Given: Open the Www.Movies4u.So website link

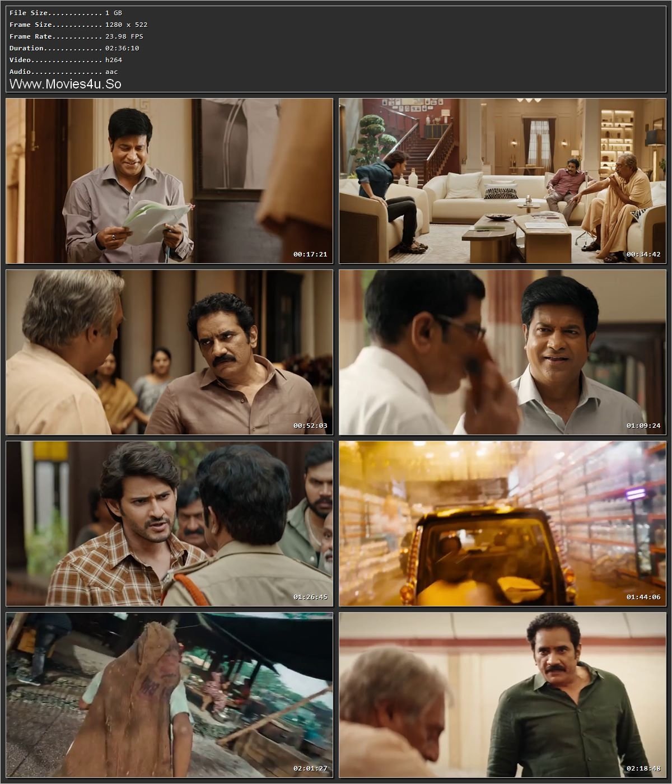Looking at the screenshot, I should (66, 84).
